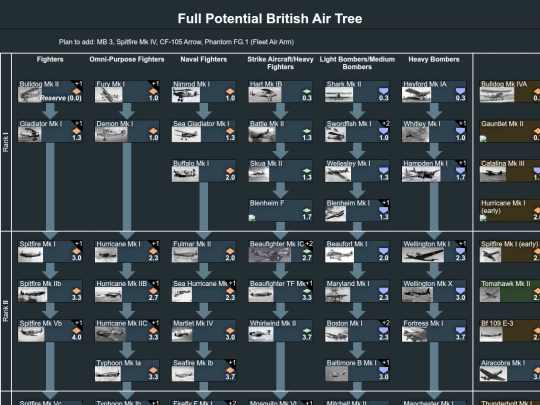Click the Hurricane Mk I (early) premium name
This screenshot has width=540, height=405.
click(x=503, y=207)
